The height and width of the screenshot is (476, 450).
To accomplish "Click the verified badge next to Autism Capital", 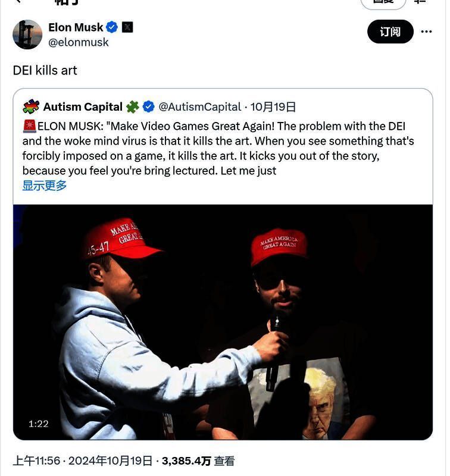I will tap(149, 107).
